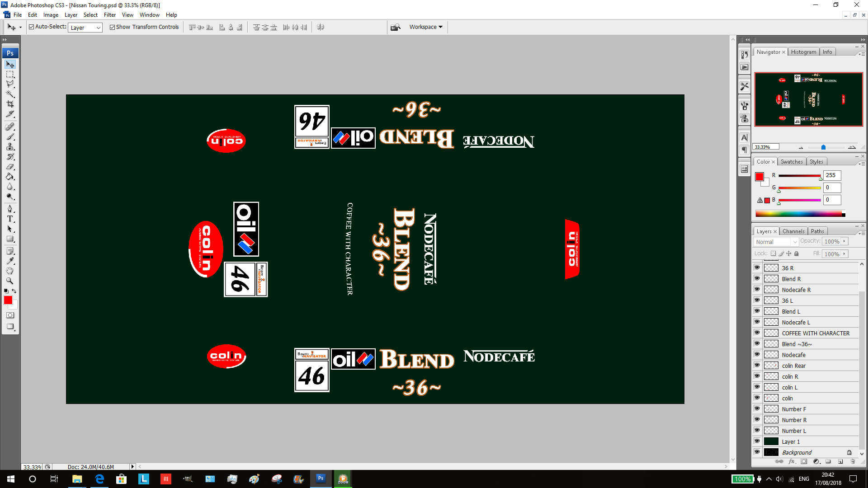Hide the Layer 1 layer

[x=757, y=441]
